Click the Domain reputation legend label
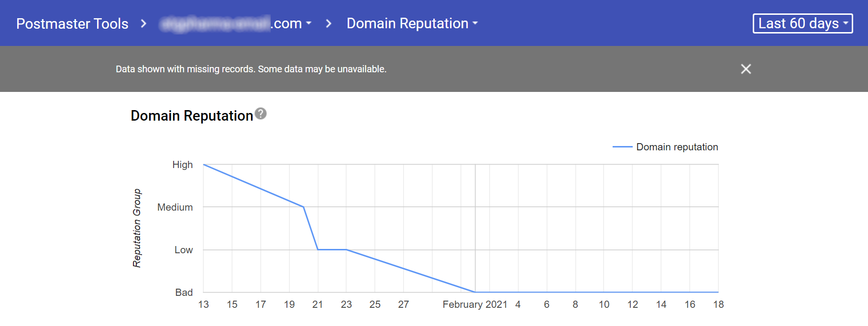Image resolution: width=868 pixels, height=326 pixels. click(x=677, y=147)
